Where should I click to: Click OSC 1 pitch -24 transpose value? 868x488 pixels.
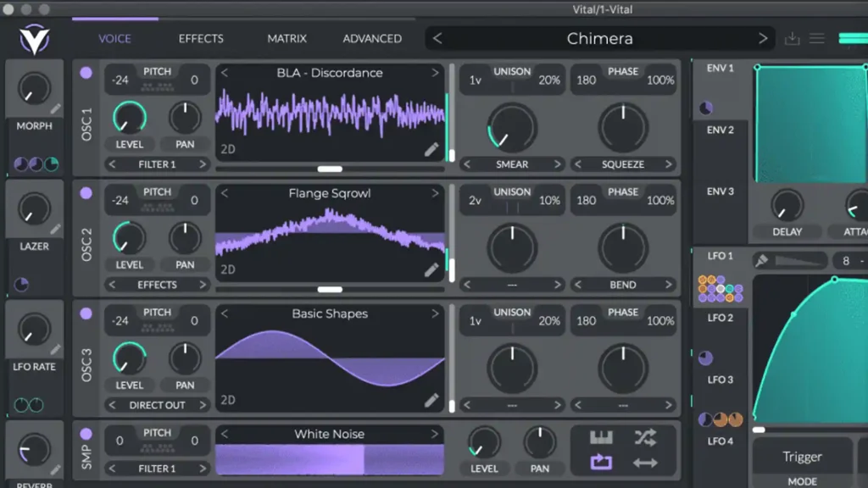click(x=120, y=80)
